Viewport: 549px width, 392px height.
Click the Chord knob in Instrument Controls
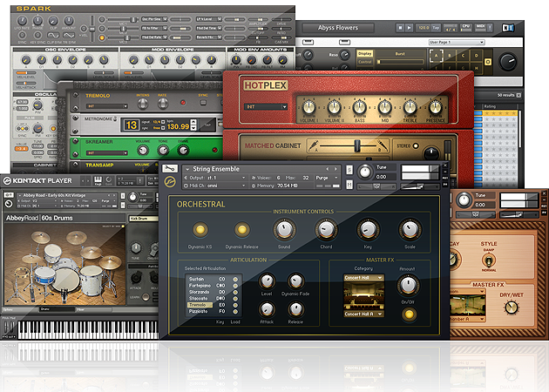[x=325, y=229]
